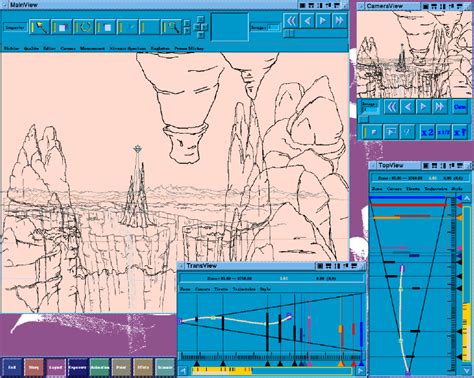Set CameraView zoom to x2
Screen dimensions: 474x378
pos(427,132)
